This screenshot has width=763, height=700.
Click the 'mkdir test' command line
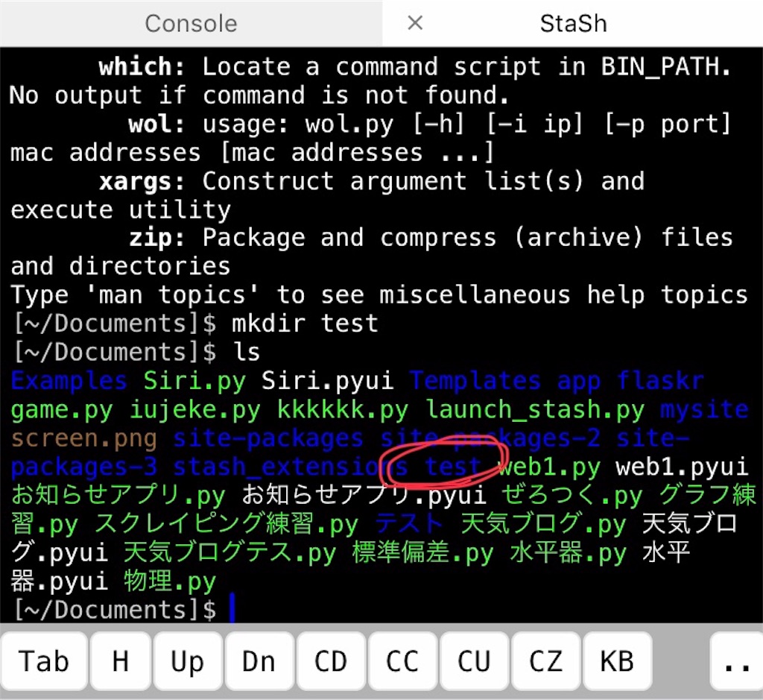pyautogui.click(x=196, y=324)
